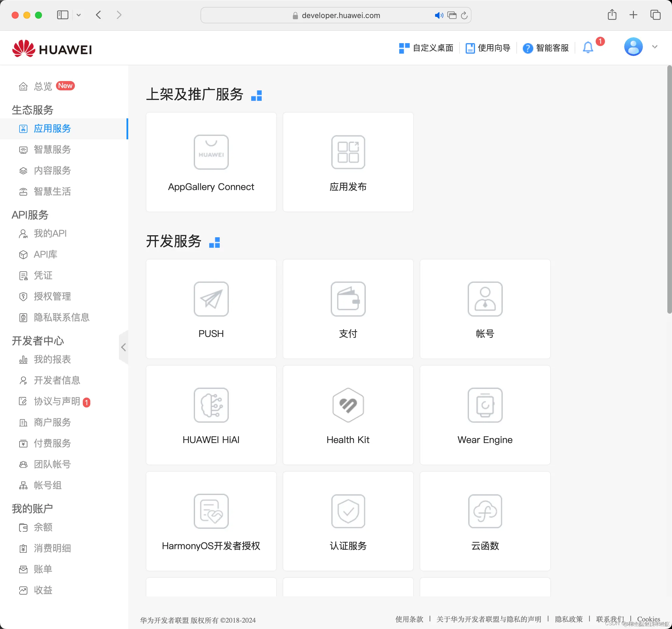The width and height of the screenshot is (672, 629).
Task: Open the tab sidebar dropdown chevron
Action: 79,15
